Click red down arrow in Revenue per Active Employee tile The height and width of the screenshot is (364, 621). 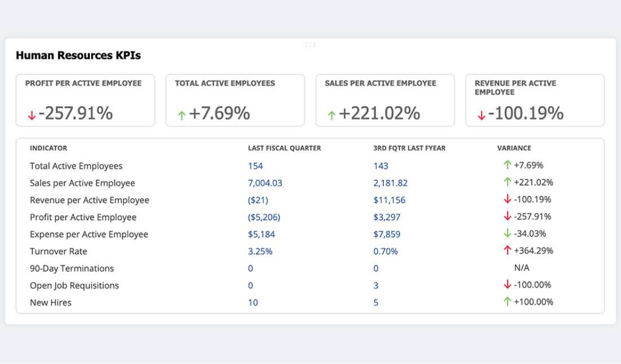pyautogui.click(x=481, y=116)
